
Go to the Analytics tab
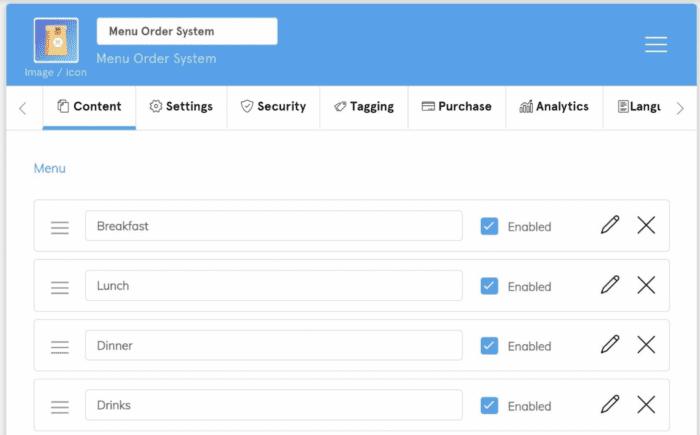554,106
